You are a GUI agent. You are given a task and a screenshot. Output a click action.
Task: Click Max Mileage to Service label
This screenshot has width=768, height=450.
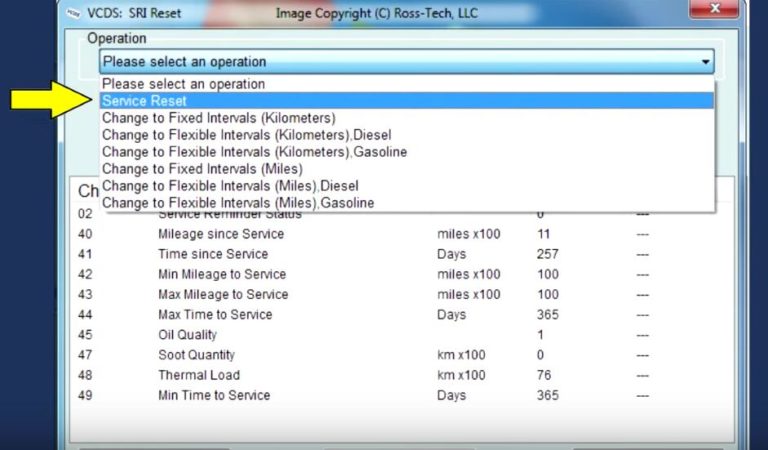coord(223,294)
